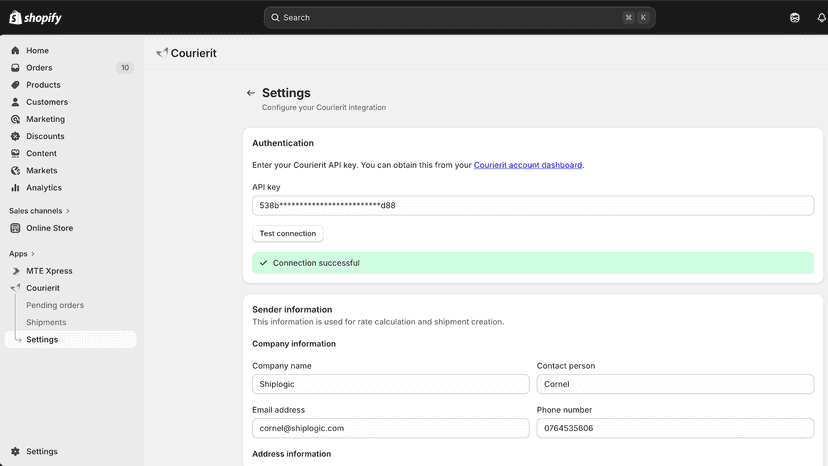828x466 pixels.
Task: Click the Courierit page title
Action: 193,53
